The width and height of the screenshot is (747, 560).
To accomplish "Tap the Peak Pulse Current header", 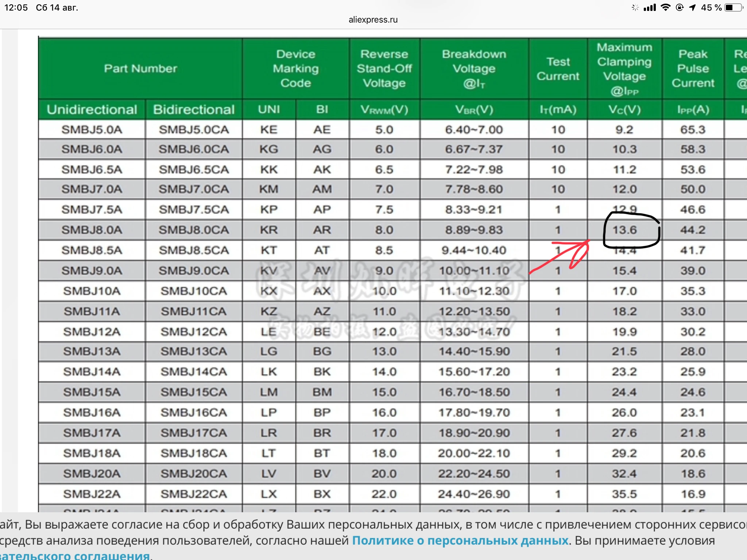I will (693, 69).
